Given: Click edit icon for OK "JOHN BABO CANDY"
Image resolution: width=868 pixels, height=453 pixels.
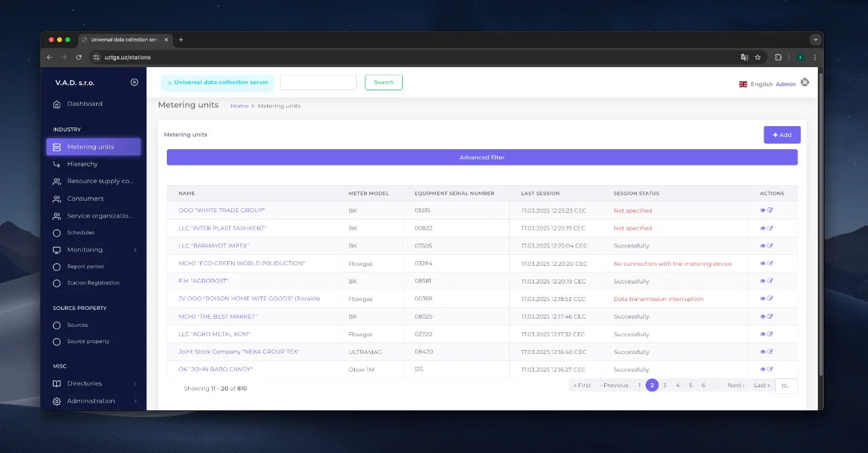Looking at the screenshot, I should (770, 369).
